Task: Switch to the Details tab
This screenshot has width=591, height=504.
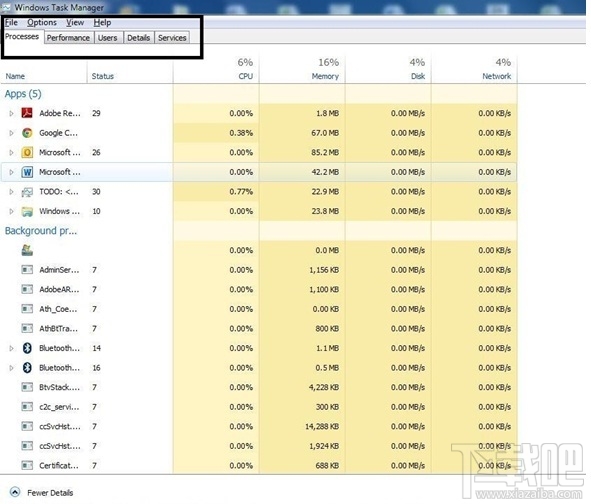Action: tap(138, 38)
